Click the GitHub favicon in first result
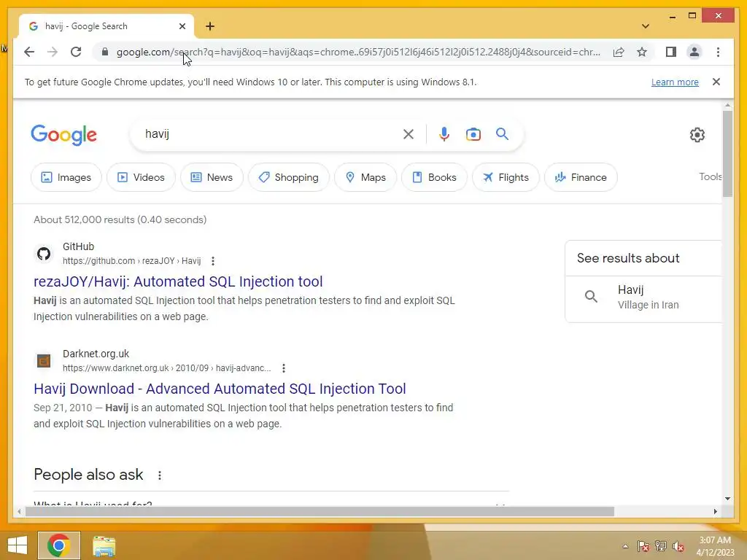The image size is (747, 560). tap(44, 254)
